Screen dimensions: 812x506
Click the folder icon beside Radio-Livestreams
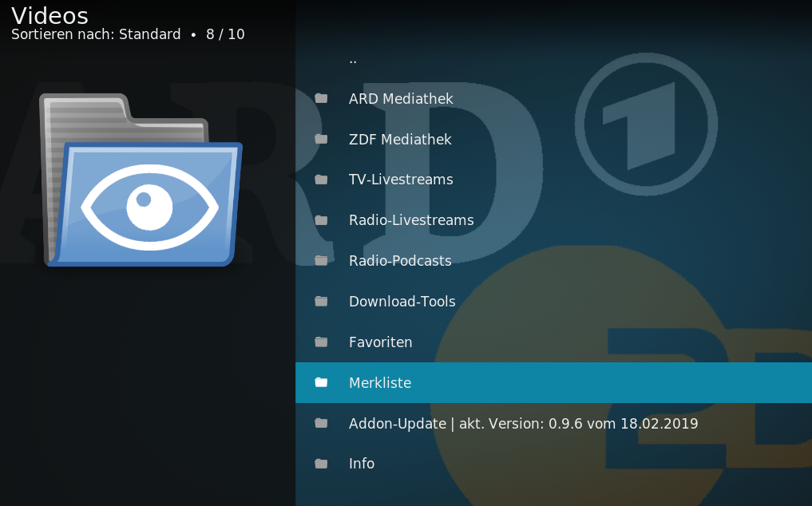(321, 220)
